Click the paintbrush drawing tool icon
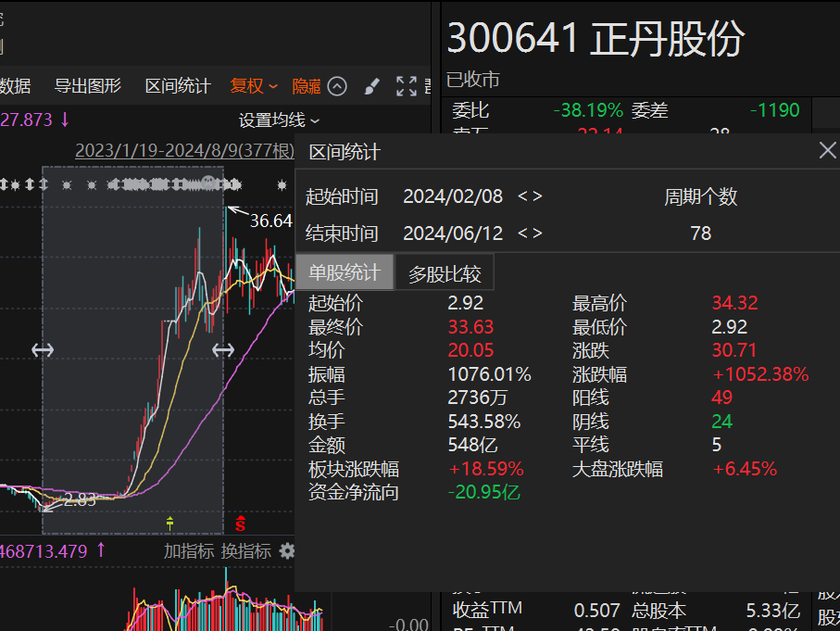Screen dimensions: 840x631 371,86
